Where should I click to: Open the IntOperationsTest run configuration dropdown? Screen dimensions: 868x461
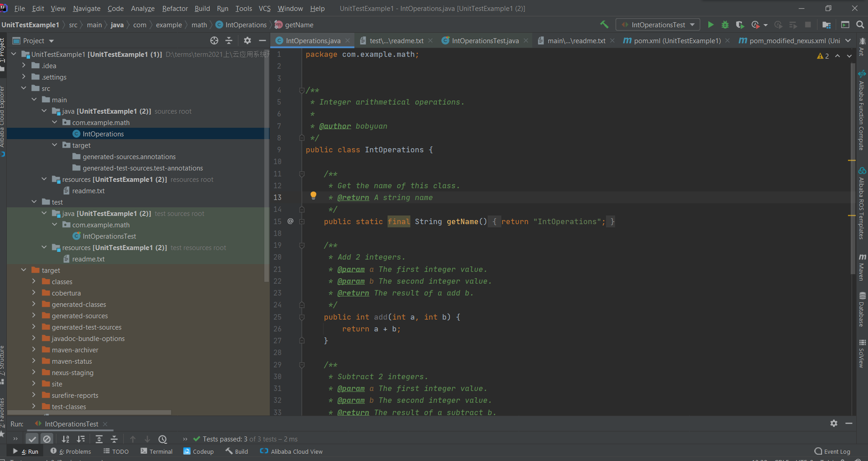tap(658, 25)
